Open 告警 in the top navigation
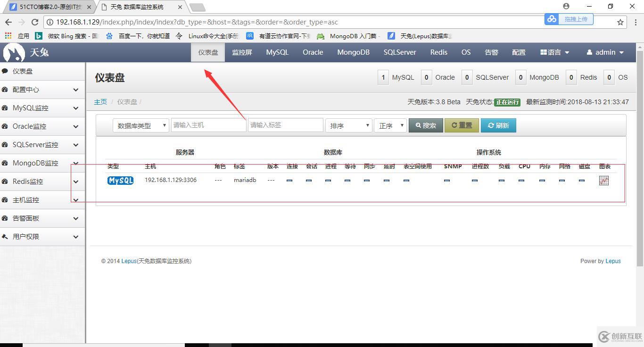The image size is (644, 347). [x=491, y=52]
